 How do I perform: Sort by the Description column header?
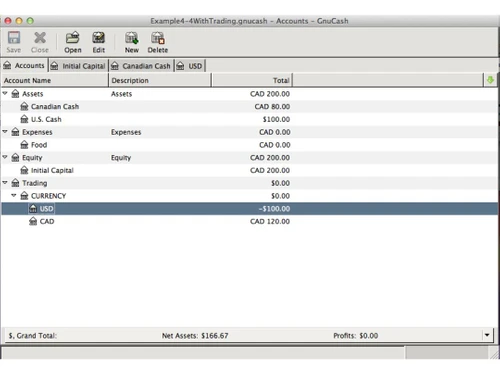[x=160, y=80]
